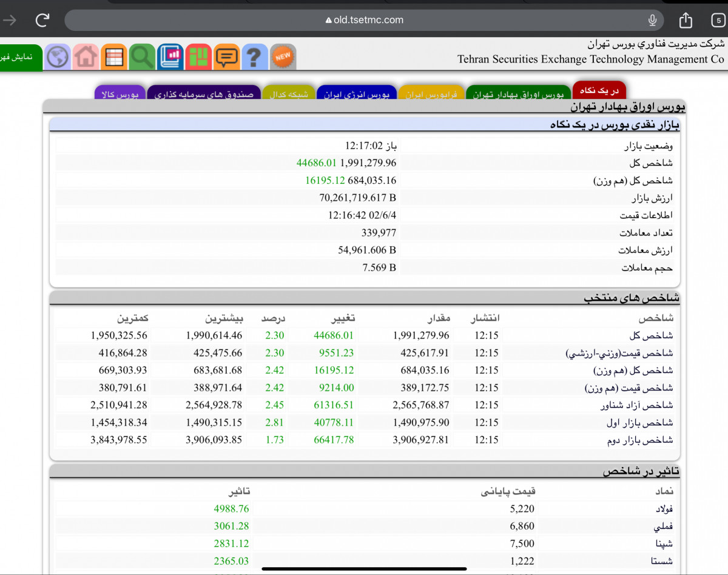Open the orange messages speech bubble icon

click(x=227, y=58)
